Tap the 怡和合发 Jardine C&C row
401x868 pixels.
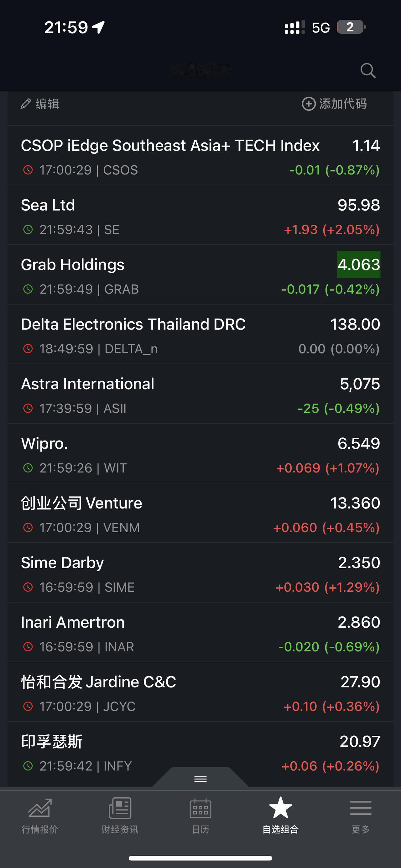click(200, 692)
